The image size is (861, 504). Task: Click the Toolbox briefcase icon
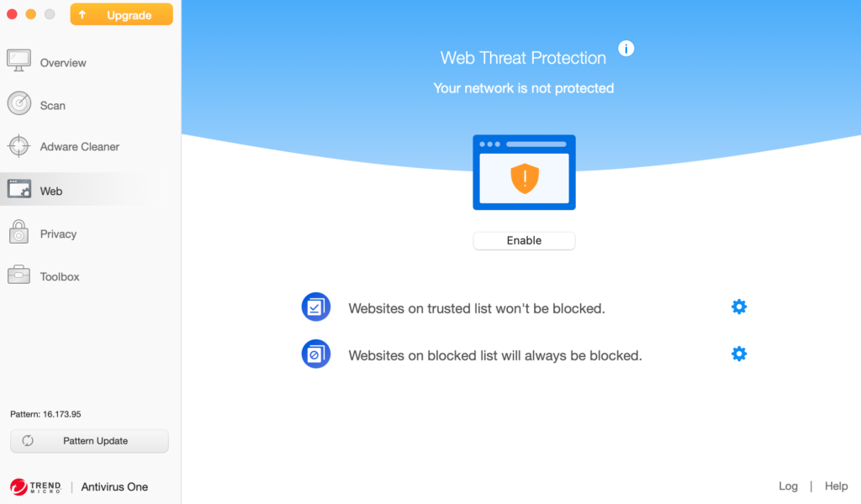point(19,276)
